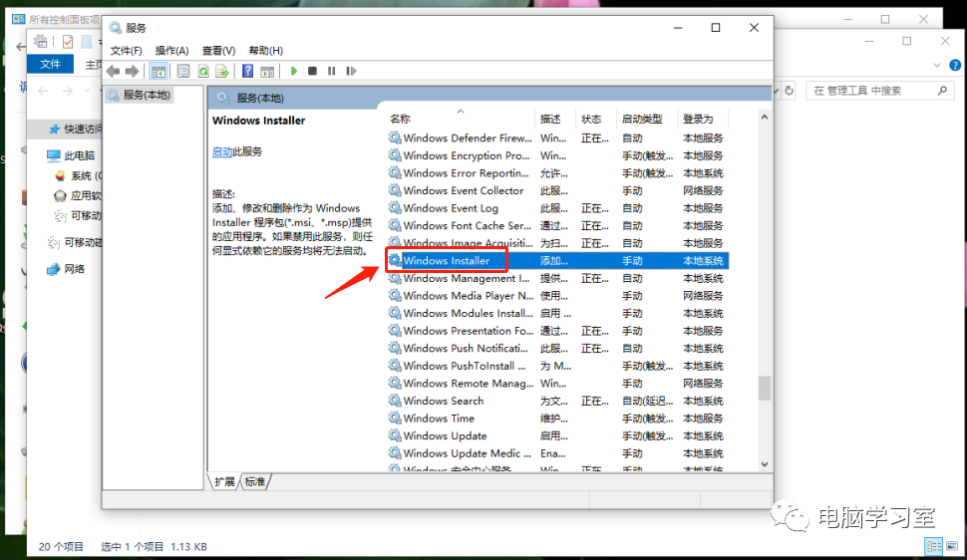The width and height of the screenshot is (967, 560).
Task: Switch to the 标准 tab
Action: [x=254, y=481]
